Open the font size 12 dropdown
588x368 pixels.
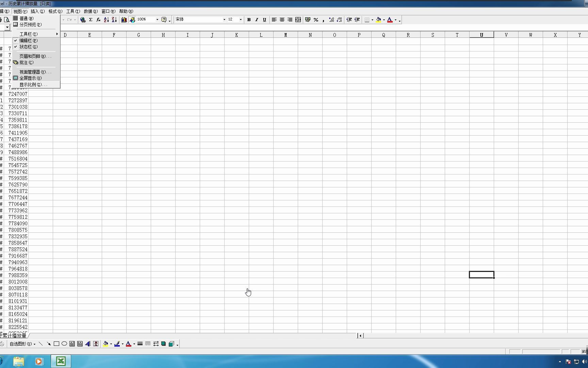[x=241, y=20]
